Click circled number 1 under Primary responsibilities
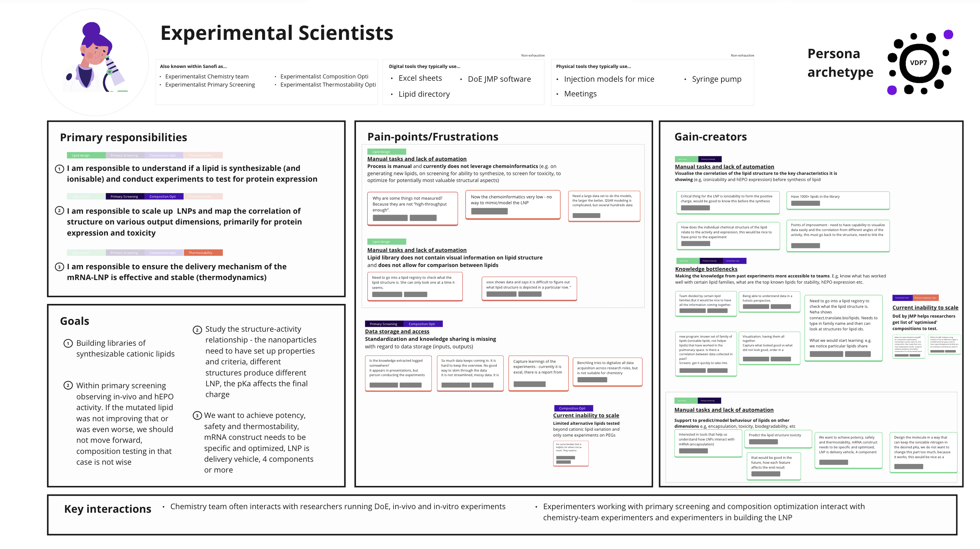Viewport: 980px width, 549px height. pos(59,169)
